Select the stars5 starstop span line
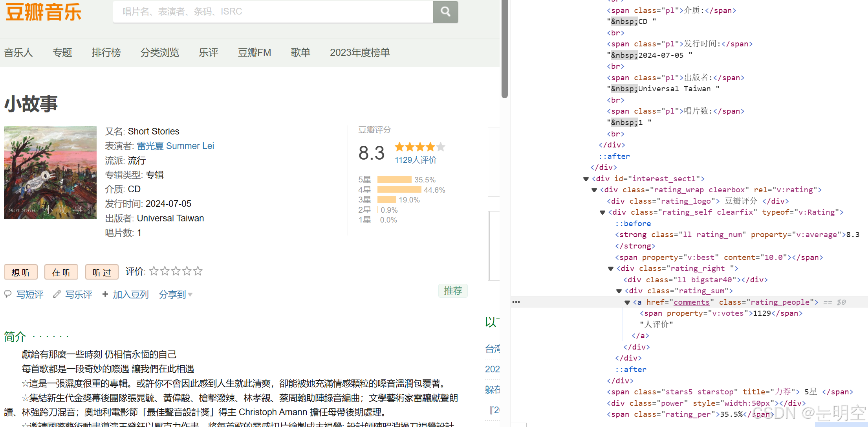This screenshot has height=427, width=868. coord(730,392)
